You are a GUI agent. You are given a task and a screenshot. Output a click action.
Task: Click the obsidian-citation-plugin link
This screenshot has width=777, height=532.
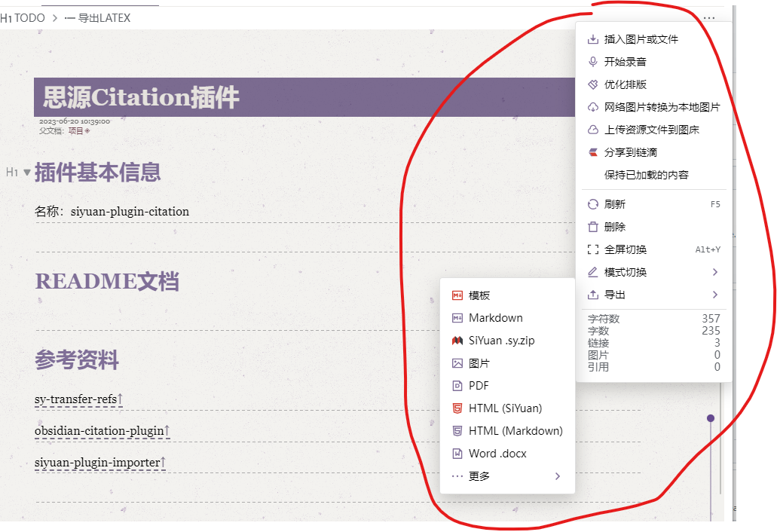(x=96, y=432)
